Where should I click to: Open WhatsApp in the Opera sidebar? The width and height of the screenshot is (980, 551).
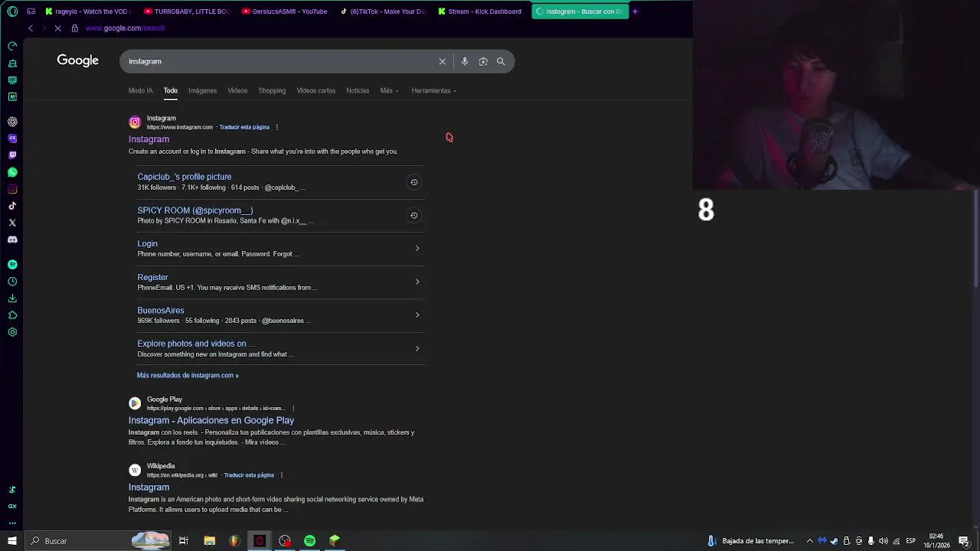click(x=12, y=172)
